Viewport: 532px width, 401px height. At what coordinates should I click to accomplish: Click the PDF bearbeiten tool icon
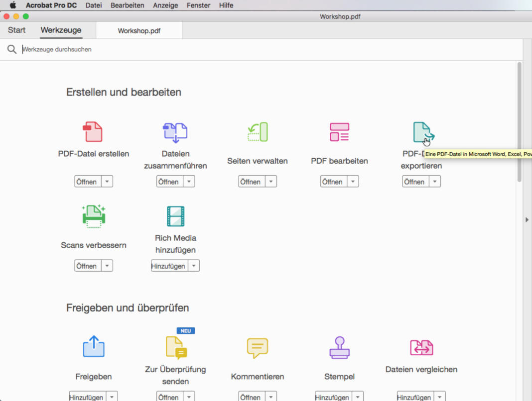click(x=339, y=131)
